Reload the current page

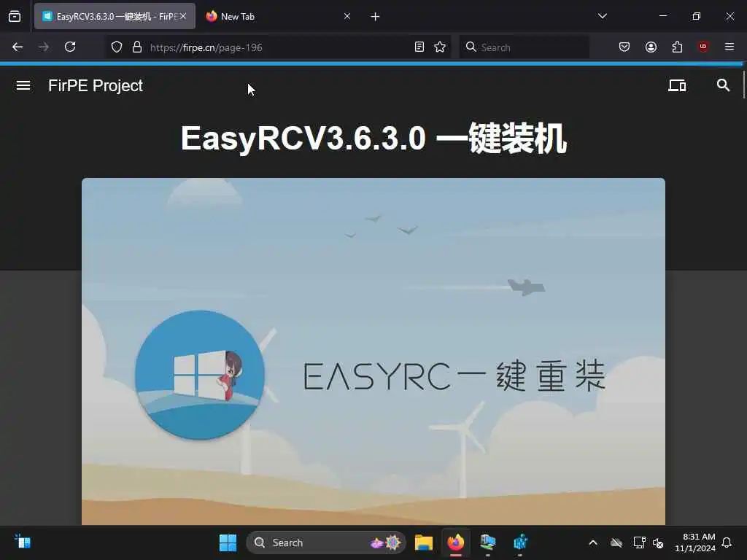[x=70, y=47]
